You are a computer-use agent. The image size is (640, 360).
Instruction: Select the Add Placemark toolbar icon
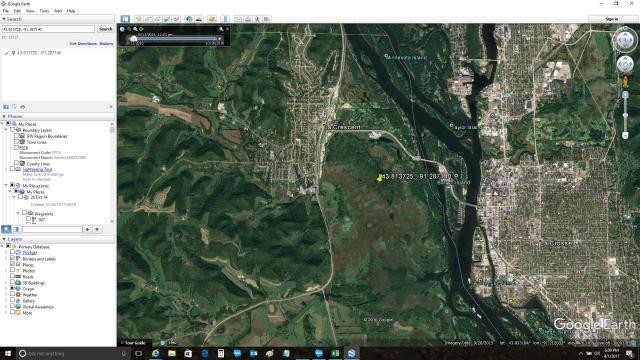coord(138,19)
